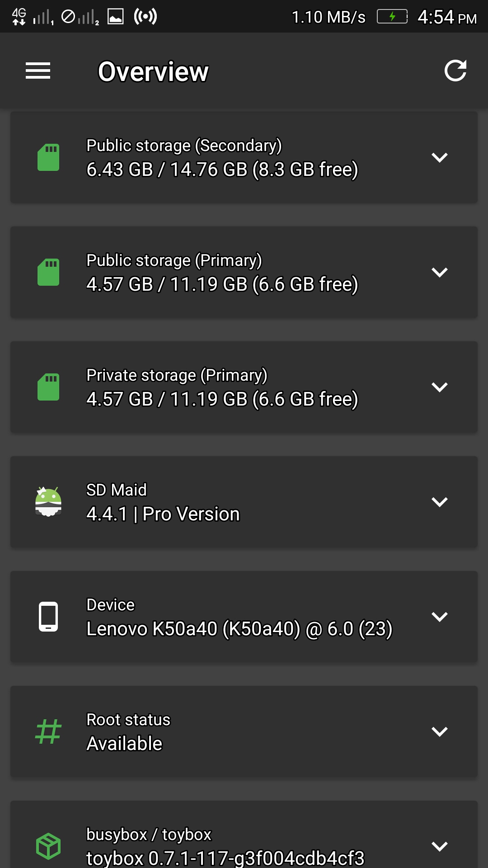Expand the Public storage (Secondary) card chevron
Viewport: 488px width, 868px height.
(440, 157)
